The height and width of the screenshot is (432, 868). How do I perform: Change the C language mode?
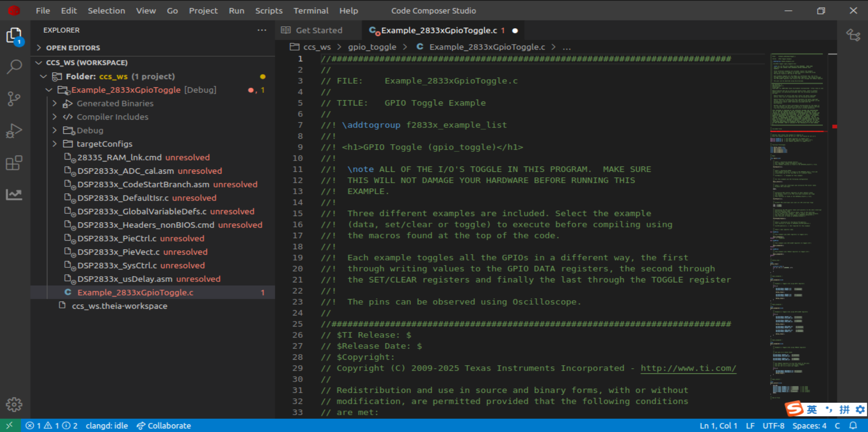tap(837, 426)
